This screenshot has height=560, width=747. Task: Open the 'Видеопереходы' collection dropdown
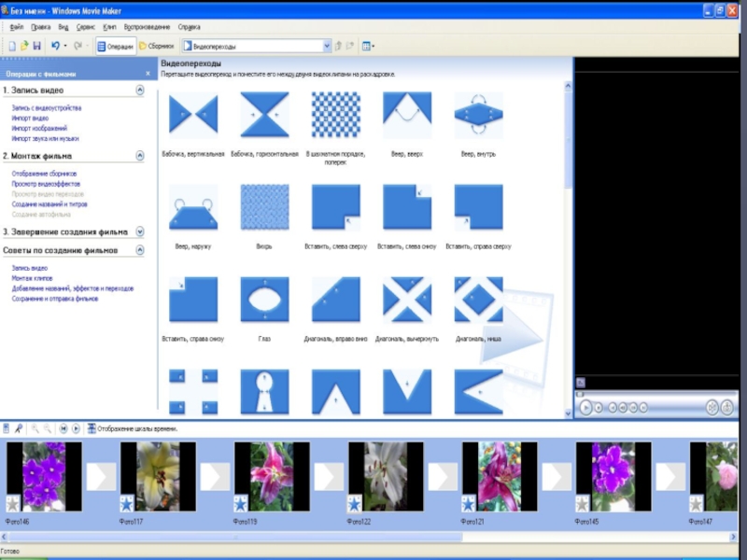[x=327, y=46]
